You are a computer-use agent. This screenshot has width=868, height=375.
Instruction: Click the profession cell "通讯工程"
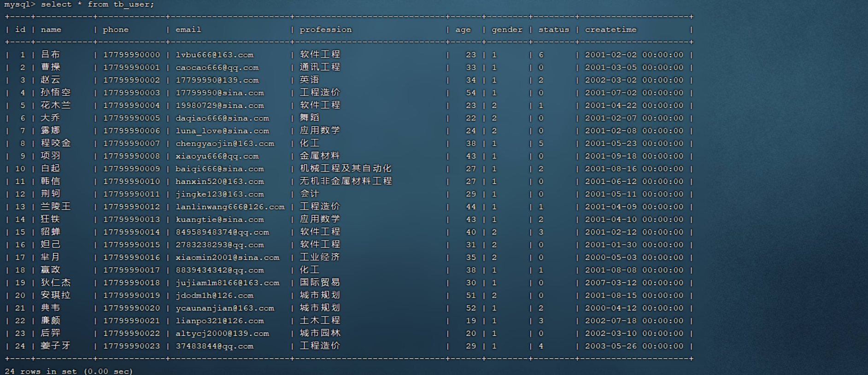320,67
